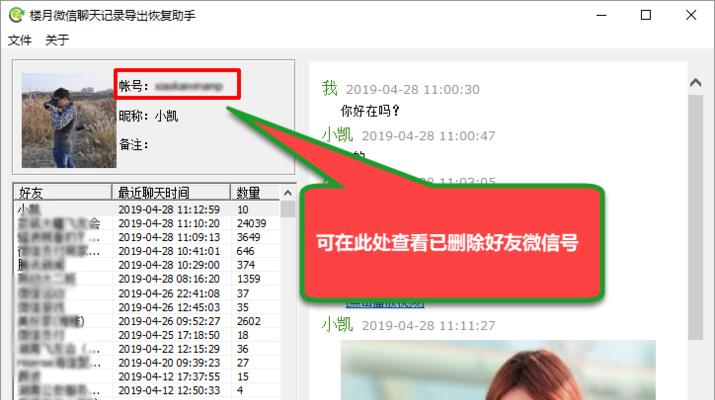The image size is (715, 400).
Task: Click message count cell 3649
Action: [x=249, y=237]
